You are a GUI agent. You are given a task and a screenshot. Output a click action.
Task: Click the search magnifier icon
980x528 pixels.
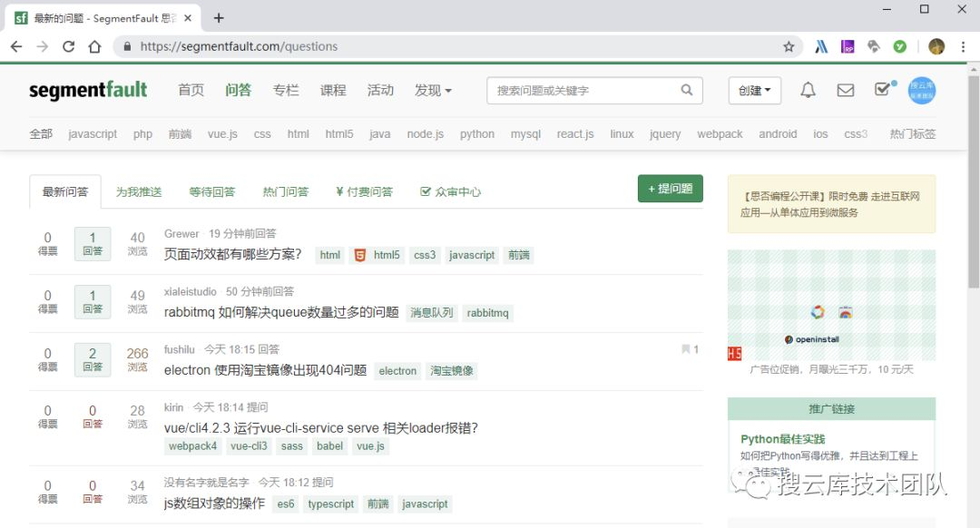(686, 90)
